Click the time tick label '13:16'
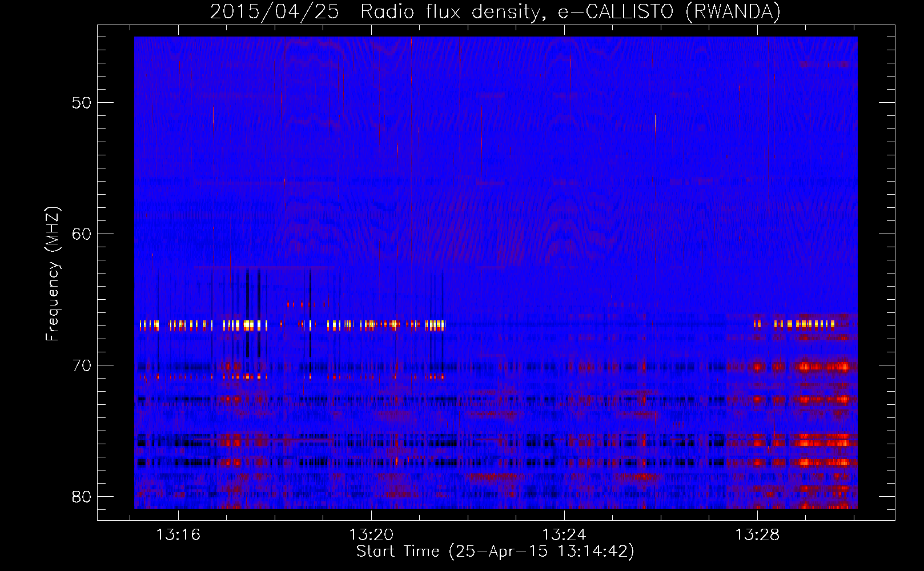Image resolution: width=924 pixels, height=571 pixels. pos(179,535)
